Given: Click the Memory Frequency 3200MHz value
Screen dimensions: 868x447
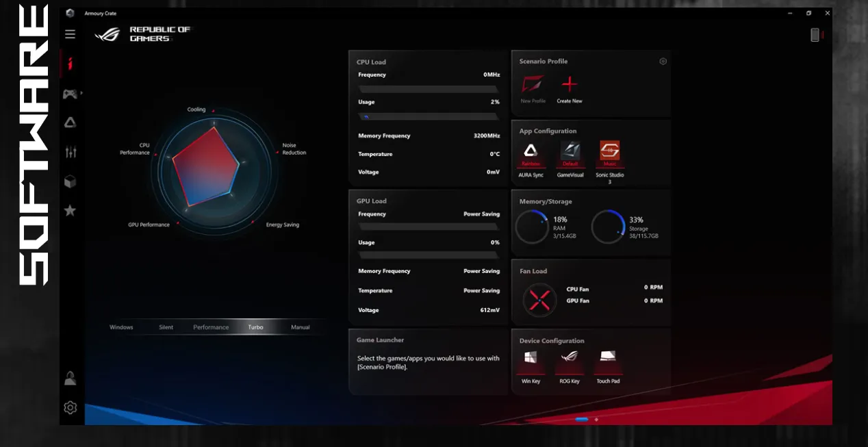Looking at the screenshot, I should (487, 136).
